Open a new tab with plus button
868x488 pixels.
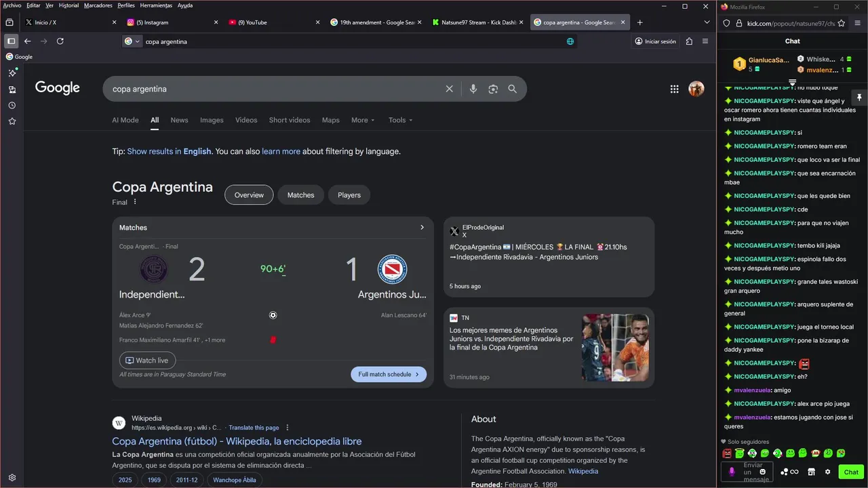(639, 22)
